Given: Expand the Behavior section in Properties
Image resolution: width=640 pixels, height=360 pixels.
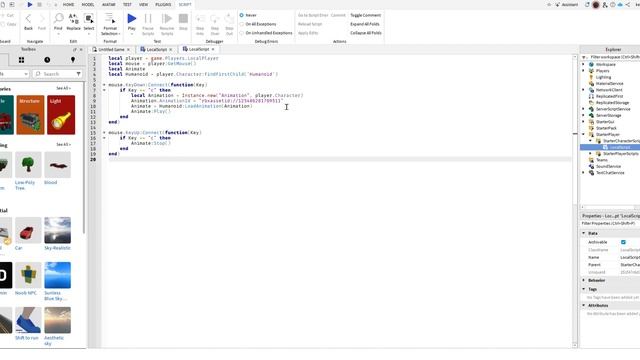Looking at the screenshot, I should pyautogui.click(x=584, y=280).
